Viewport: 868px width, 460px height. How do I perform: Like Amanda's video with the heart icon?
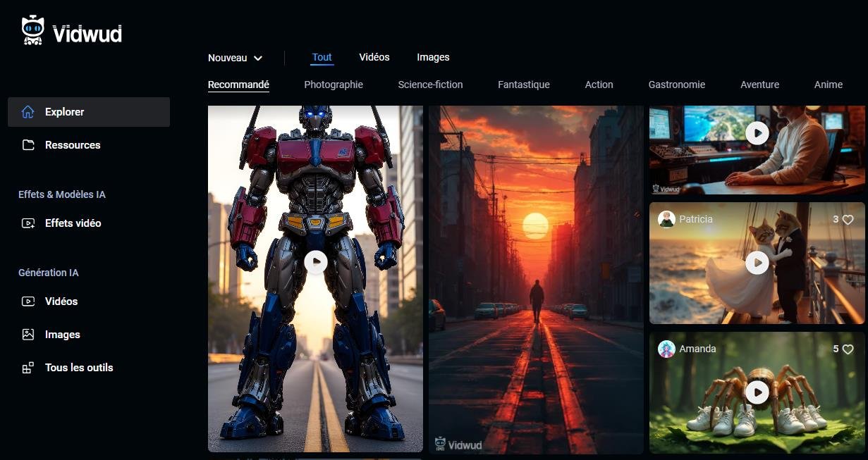tap(848, 349)
